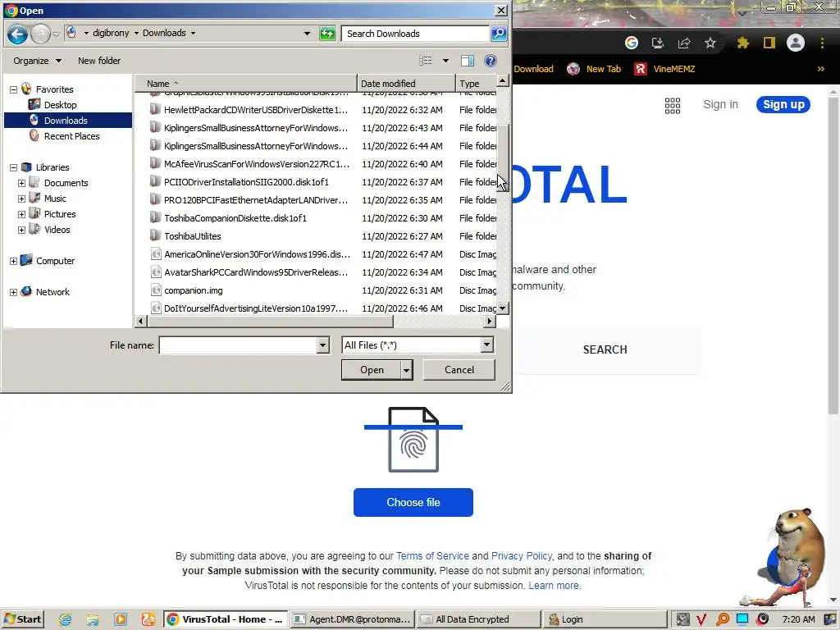Screen dimensions: 840x630
Task: Expand the Computer tree node
Action: point(13,262)
